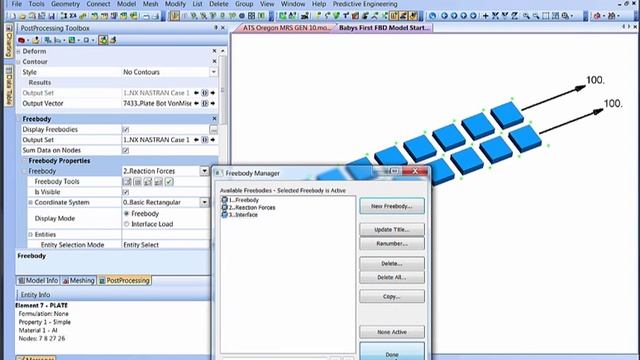Click the New model icon in the top toolbar

coord(13,16)
